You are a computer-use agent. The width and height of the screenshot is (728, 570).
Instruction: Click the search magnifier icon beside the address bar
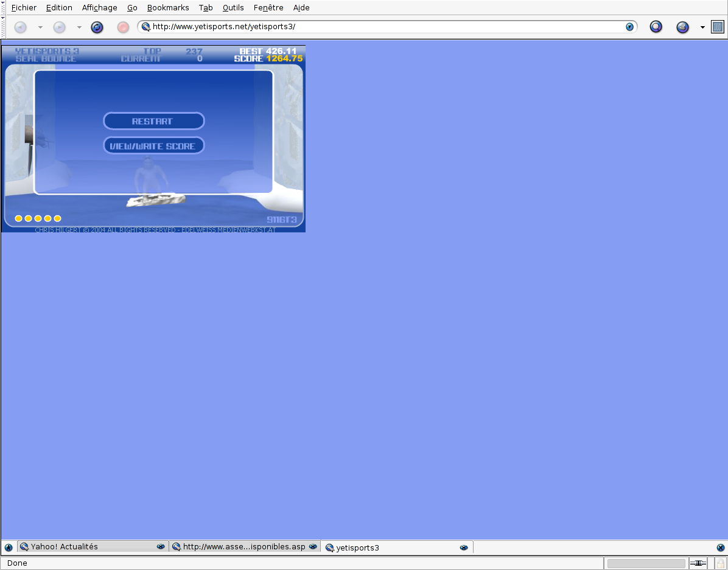pos(656,27)
